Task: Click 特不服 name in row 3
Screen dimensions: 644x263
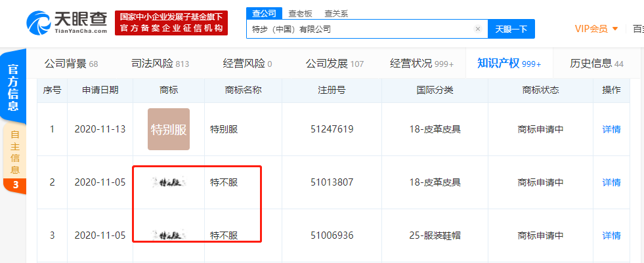Action: (224, 235)
